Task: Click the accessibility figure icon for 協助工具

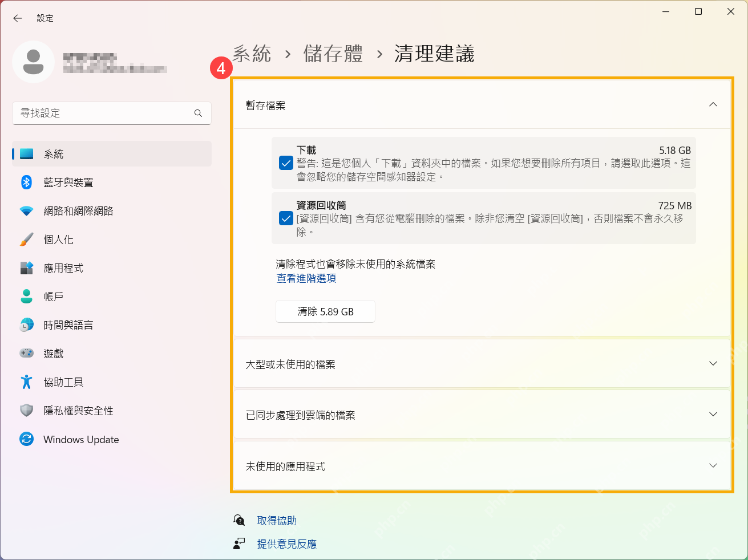Action: point(26,382)
